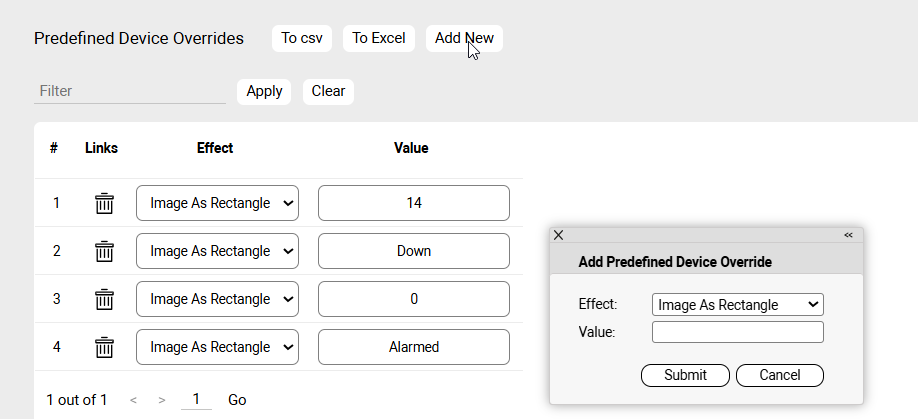Viewport: 918px width, 419px height.
Task: Open the Effect dropdown in row 4
Action: pos(217,347)
